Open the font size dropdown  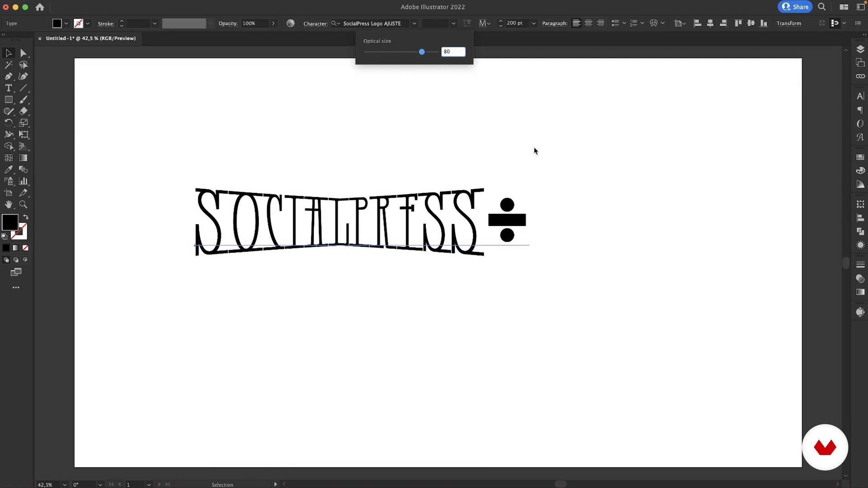coord(534,23)
